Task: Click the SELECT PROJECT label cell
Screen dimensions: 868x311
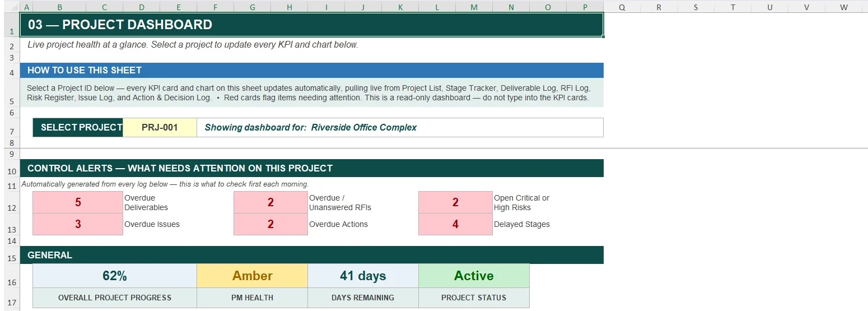Action: (78, 127)
